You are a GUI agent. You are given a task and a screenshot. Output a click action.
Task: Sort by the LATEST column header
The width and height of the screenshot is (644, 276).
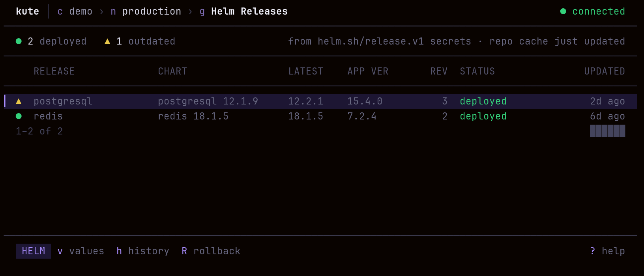[x=306, y=71]
